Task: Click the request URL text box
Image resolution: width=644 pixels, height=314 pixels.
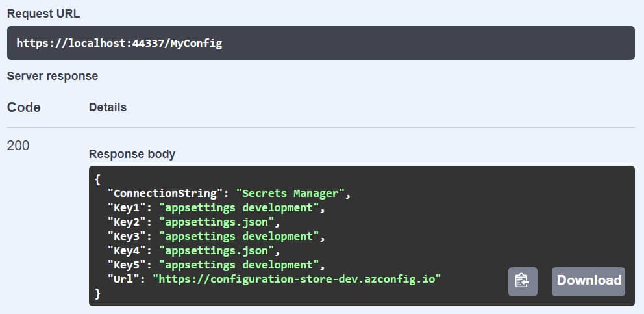Action: (321, 43)
